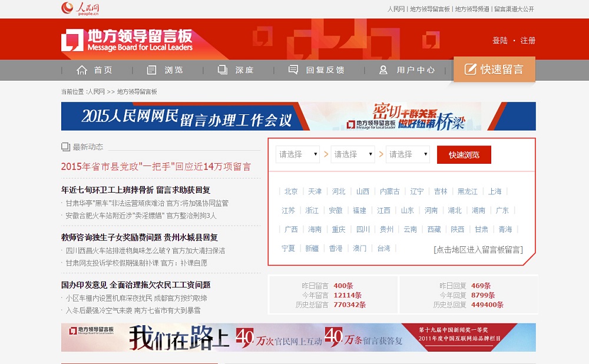Select 黑龙江 in the region list
This screenshot has height=364, width=589.
click(467, 191)
